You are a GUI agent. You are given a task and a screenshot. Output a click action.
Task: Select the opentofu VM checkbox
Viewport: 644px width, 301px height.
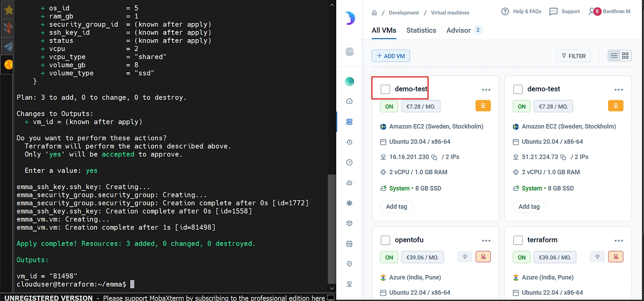click(x=385, y=240)
